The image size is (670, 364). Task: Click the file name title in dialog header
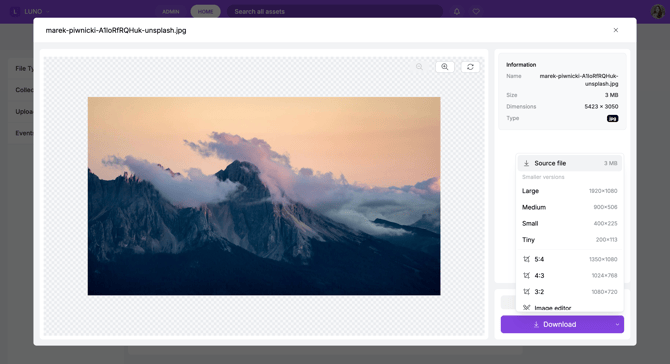pyautogui.click(x=116, y=30)
